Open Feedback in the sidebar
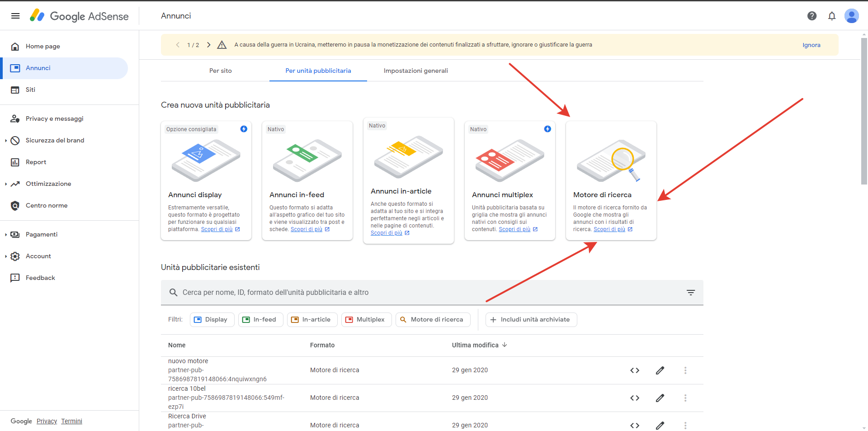This screenshot has width=868, height=431. point(64,278)
